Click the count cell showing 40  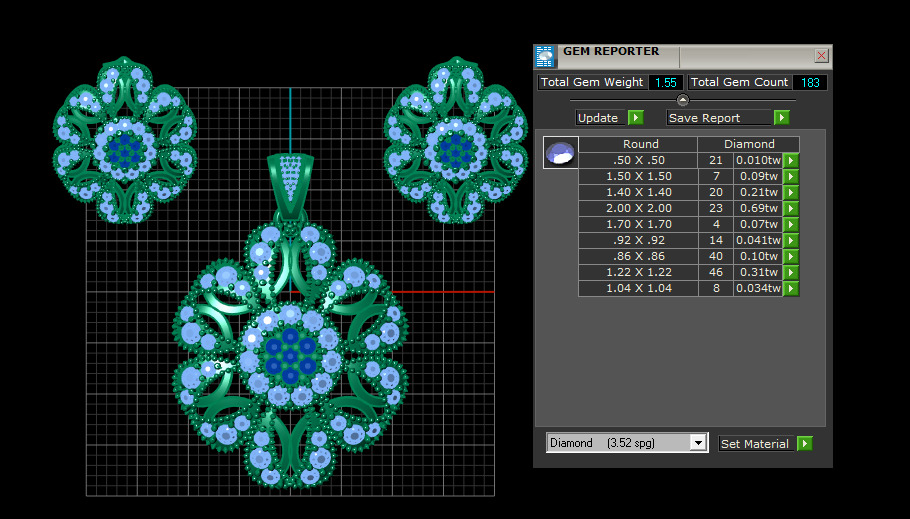coord(716,256)
